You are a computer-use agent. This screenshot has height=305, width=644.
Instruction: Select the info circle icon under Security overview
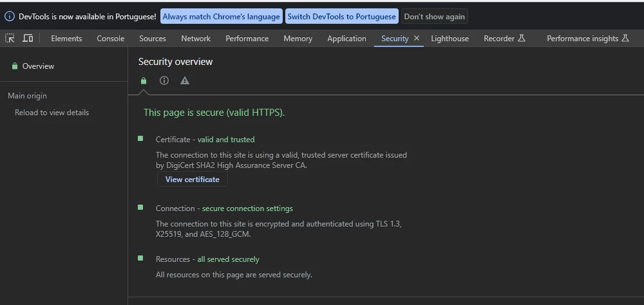pyautogui.click(x=164, y=80)
